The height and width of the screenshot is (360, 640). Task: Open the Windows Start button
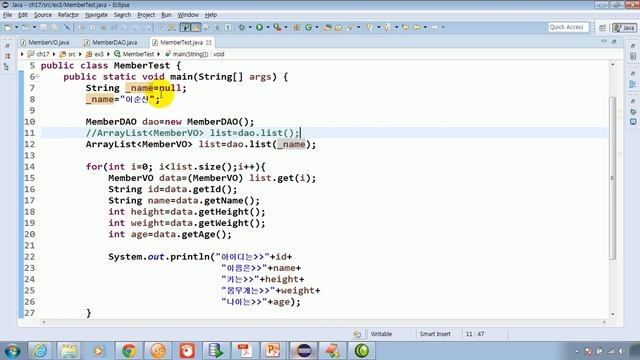tap(13, 351)
